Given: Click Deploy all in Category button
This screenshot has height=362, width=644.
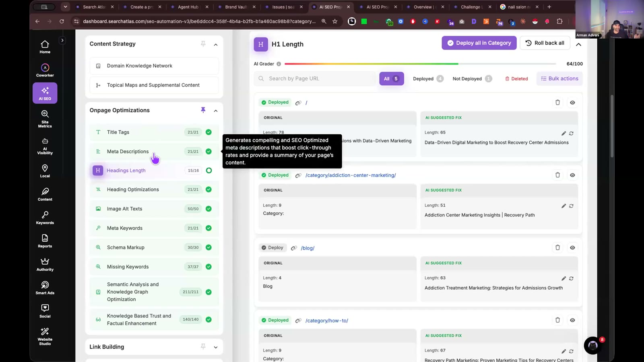Looking at the screenshot, I should (479, 43).
